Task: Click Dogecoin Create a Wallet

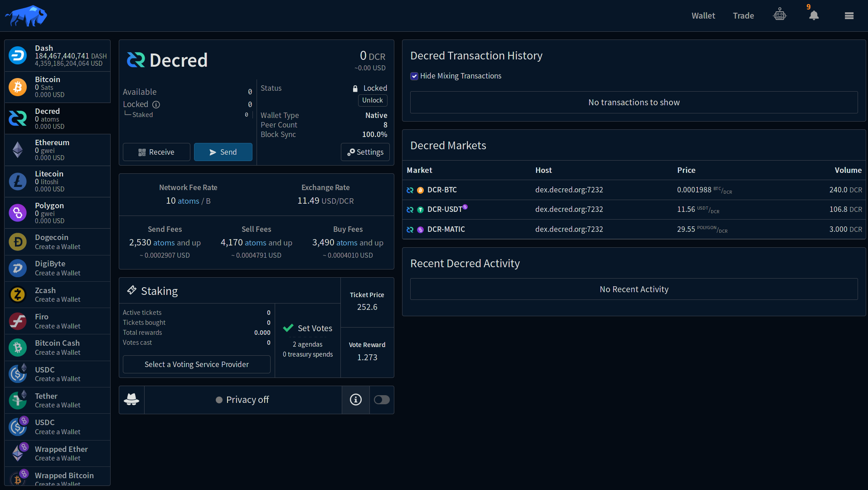Action: click(x=58, y=247)
